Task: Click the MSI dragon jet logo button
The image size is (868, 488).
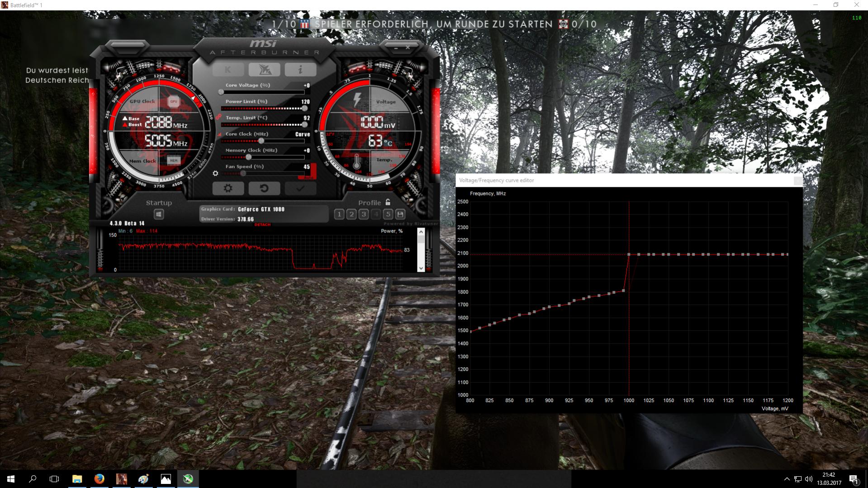Action: pos(264,70)
